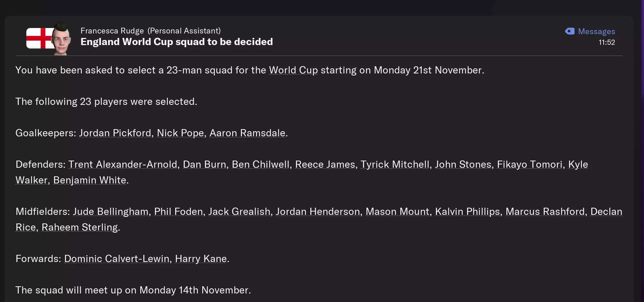Open Jude Bellingham's profile
This screenshot has height=302, width=644.
pos(111,211)
